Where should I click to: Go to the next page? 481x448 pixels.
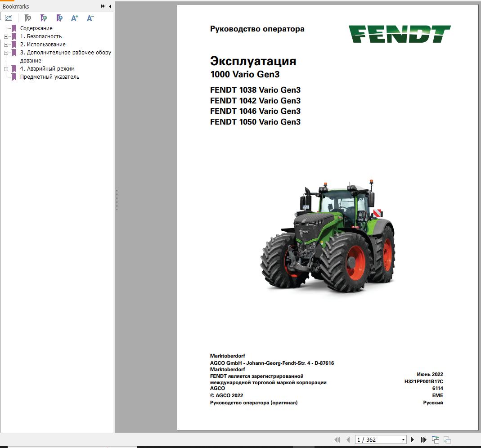click(412, 440)
